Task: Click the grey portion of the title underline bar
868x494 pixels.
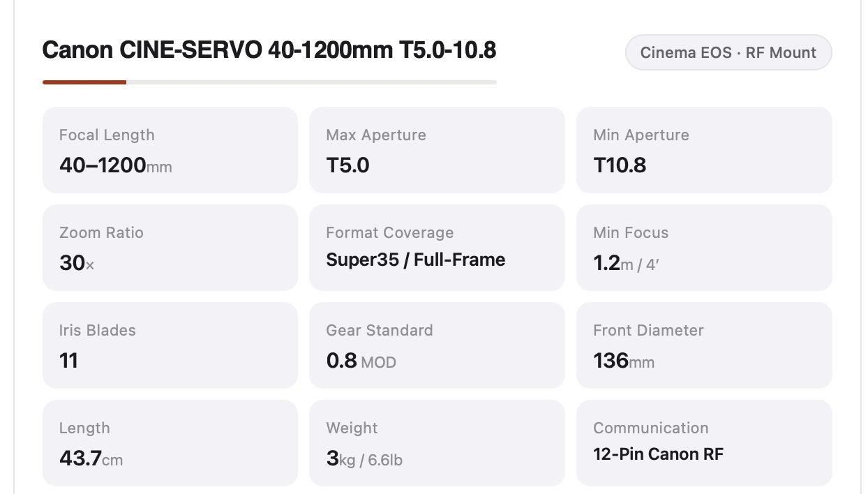Action: click(310, 82)
